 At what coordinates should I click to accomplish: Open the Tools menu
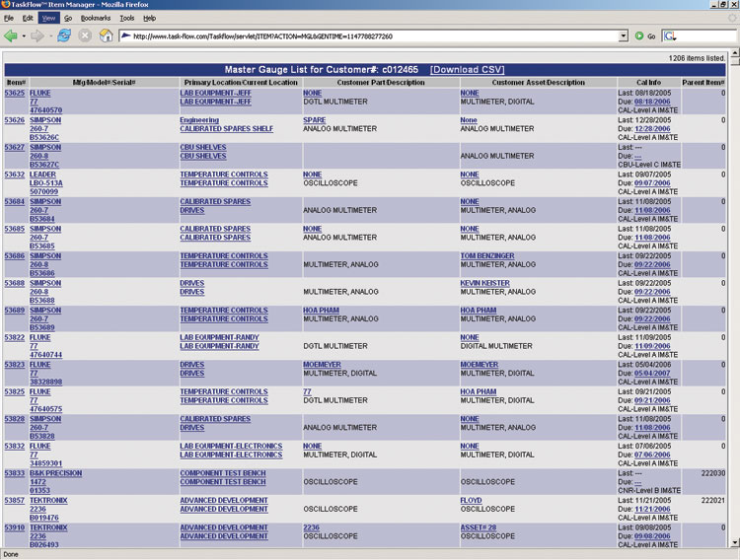(127, 18)
